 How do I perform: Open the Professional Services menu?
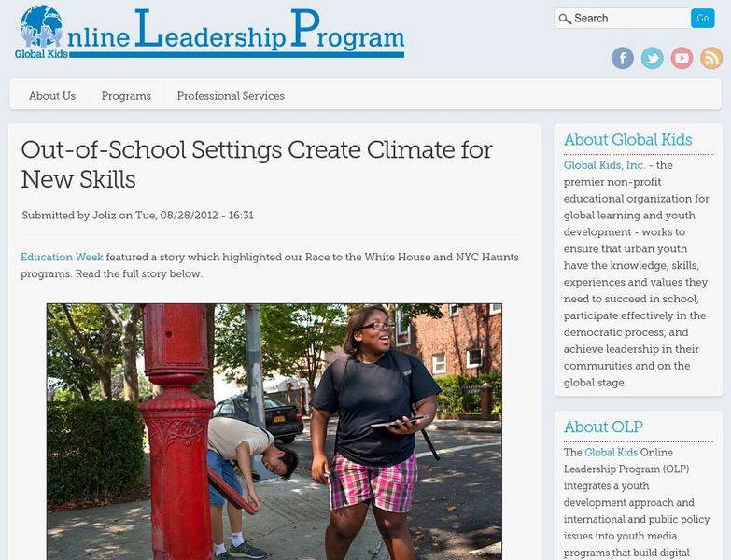click(x=231, y=95)
